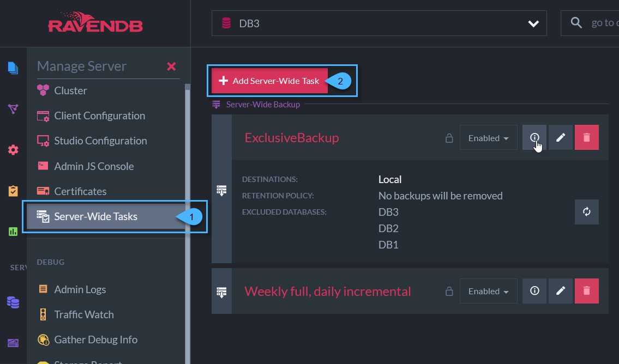The image size is (619, 364).
Task: Click lock icon beside ExclusiveBackup
Action: pyautogui.click(x=449, y=138)
